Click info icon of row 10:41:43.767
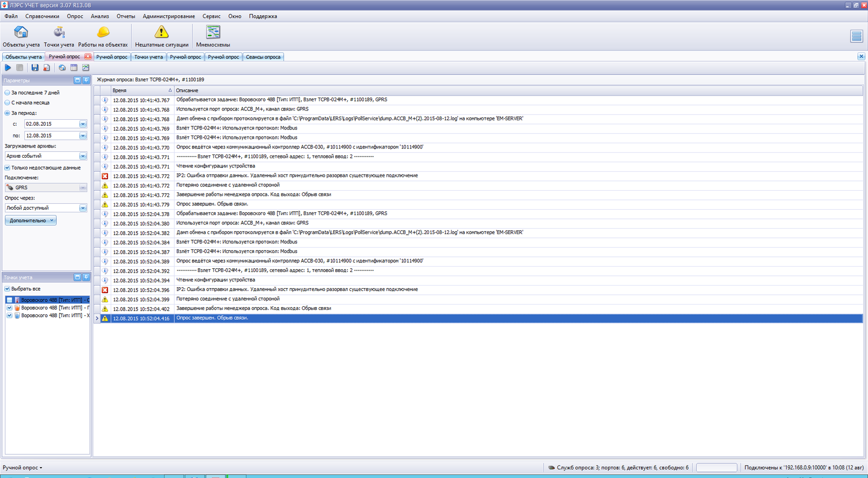 point(105,100)
